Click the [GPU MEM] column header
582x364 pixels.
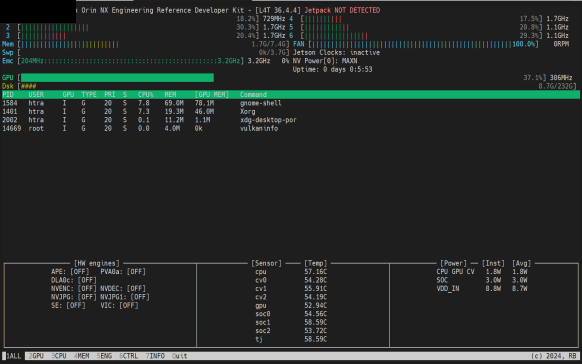(212, 95)
